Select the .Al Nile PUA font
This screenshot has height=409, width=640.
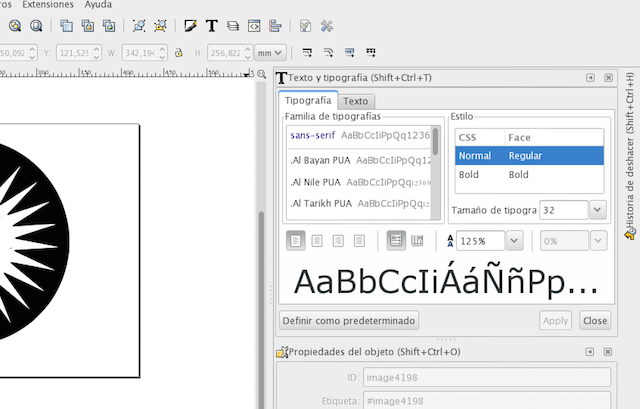click(360, 182)
